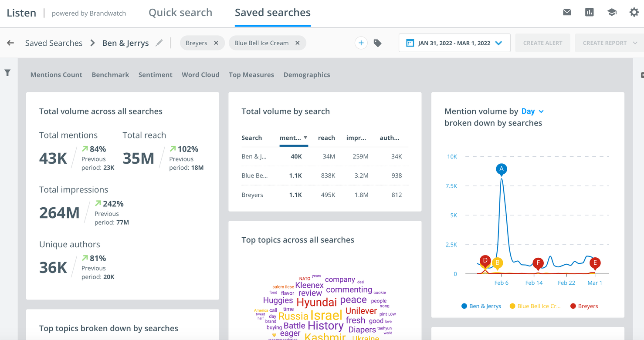Click Russia in word cloud

[x=293, y=316]
